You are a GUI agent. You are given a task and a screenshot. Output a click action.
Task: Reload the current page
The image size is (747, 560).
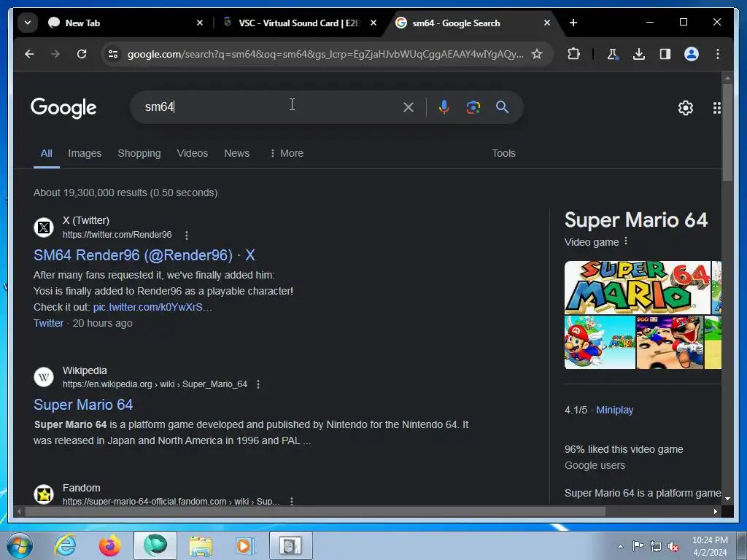click(x=82, y=54)
